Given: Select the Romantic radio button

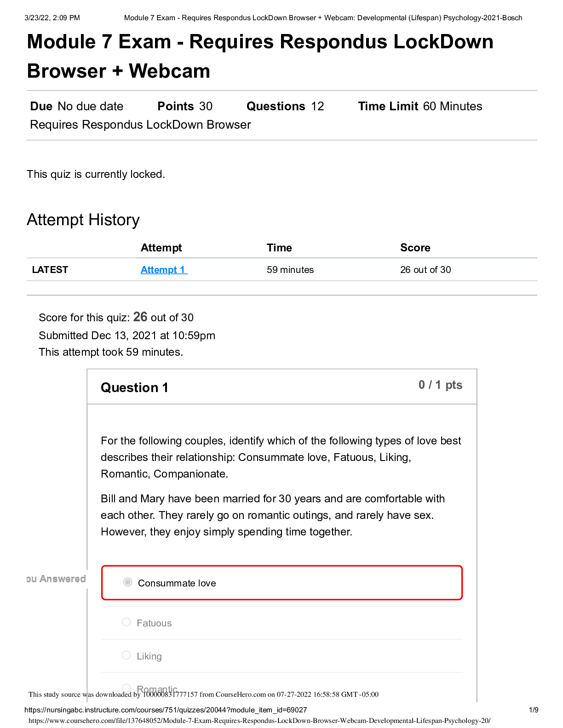Looking at the screenshot, I should [126, 688].
